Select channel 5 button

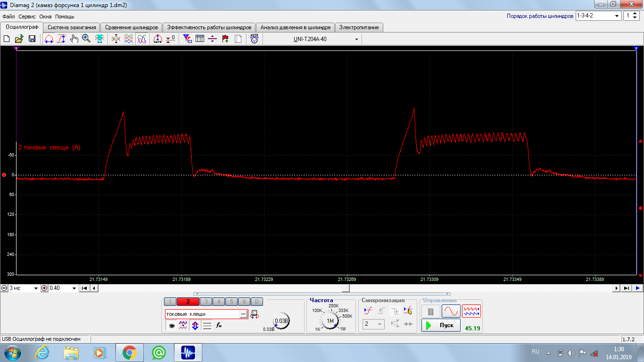(231, 302)
